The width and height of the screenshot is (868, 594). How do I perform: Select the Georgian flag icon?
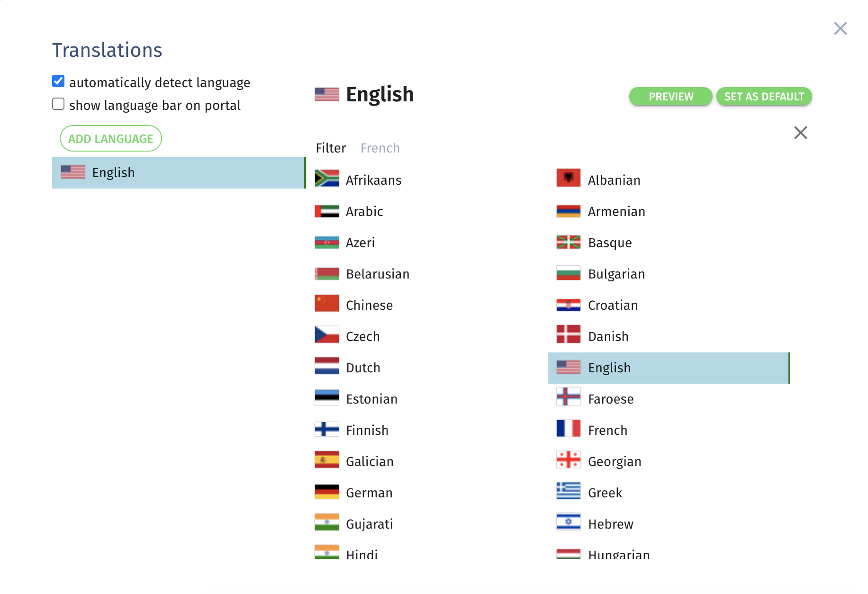[x=569, y=460]
